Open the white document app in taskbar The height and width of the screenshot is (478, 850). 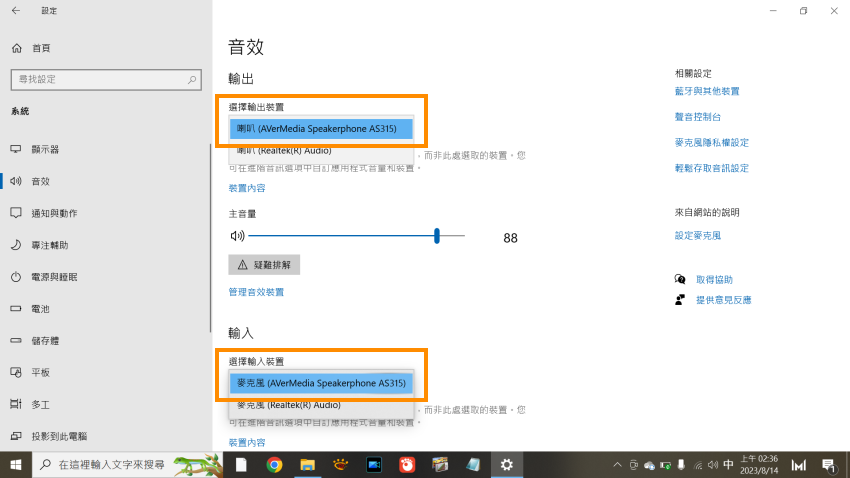click(241, 465)
